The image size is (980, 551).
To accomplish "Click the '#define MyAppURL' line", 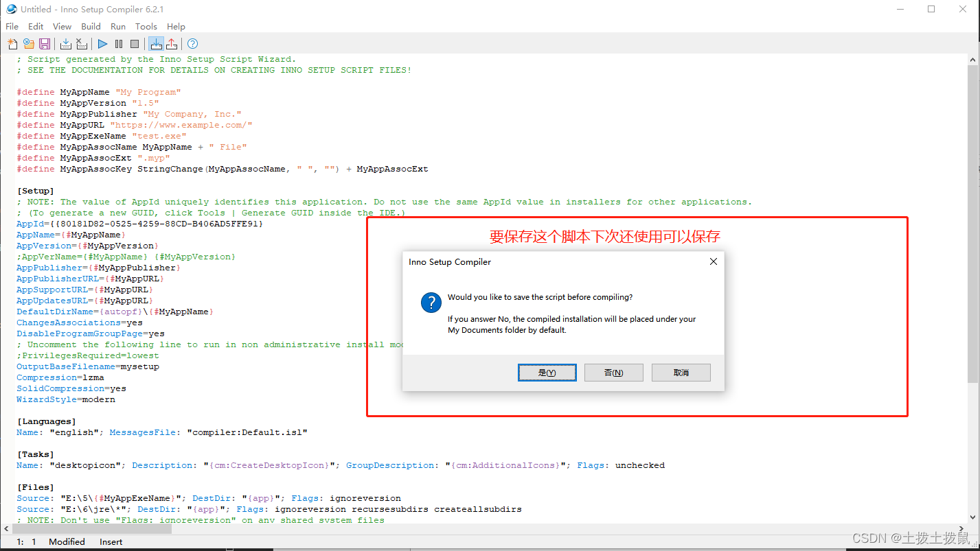I will (135, 125).
